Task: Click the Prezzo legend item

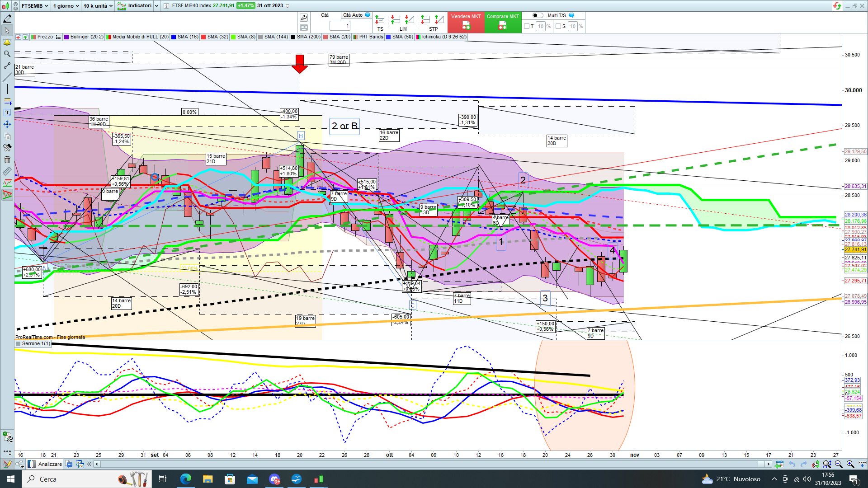Action: [x=42, y=37]
